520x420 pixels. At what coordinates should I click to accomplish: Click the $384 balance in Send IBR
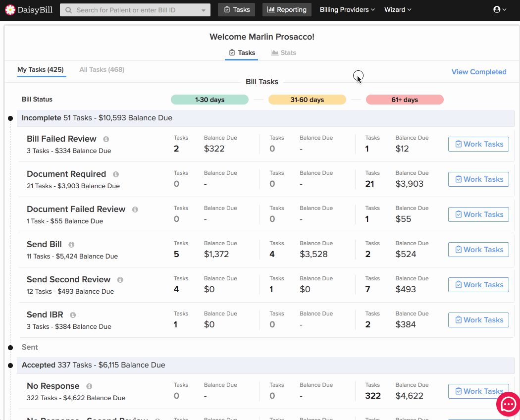pyautogui.click(x=406, y=324)
